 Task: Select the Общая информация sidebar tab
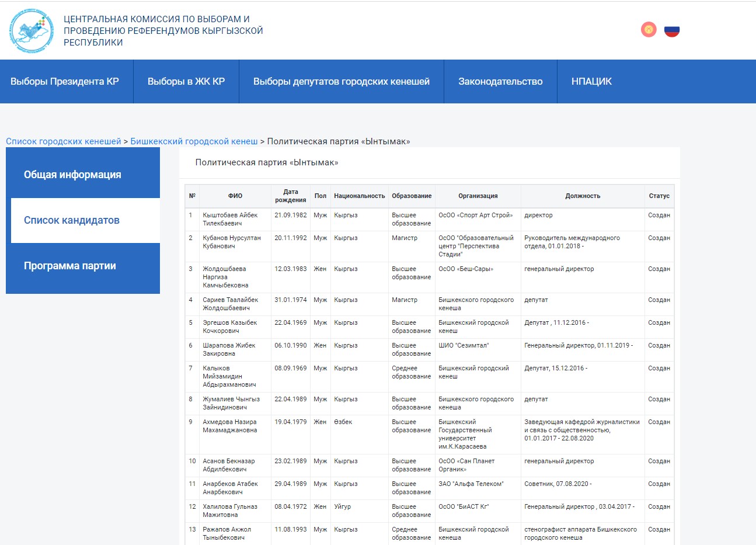tap(72, 175)
